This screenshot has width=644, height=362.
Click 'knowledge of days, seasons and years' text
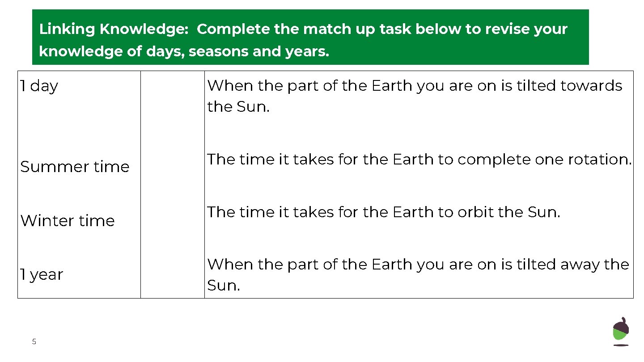coord(184,52)
